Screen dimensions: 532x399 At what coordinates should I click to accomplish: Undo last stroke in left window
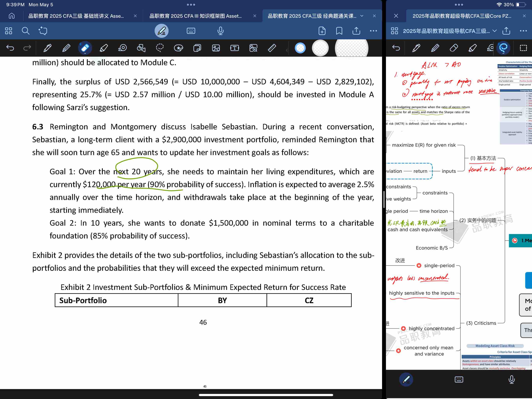[10, 48]
